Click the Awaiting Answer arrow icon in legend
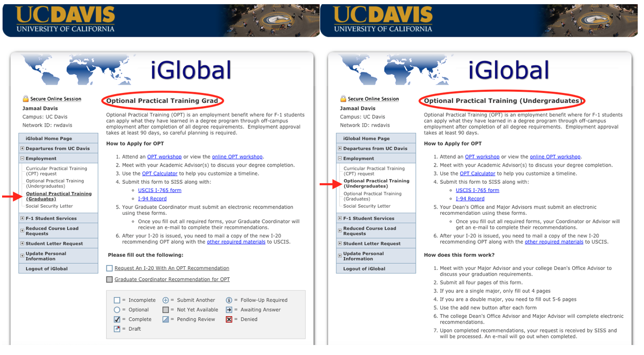 tap(229, 310)
